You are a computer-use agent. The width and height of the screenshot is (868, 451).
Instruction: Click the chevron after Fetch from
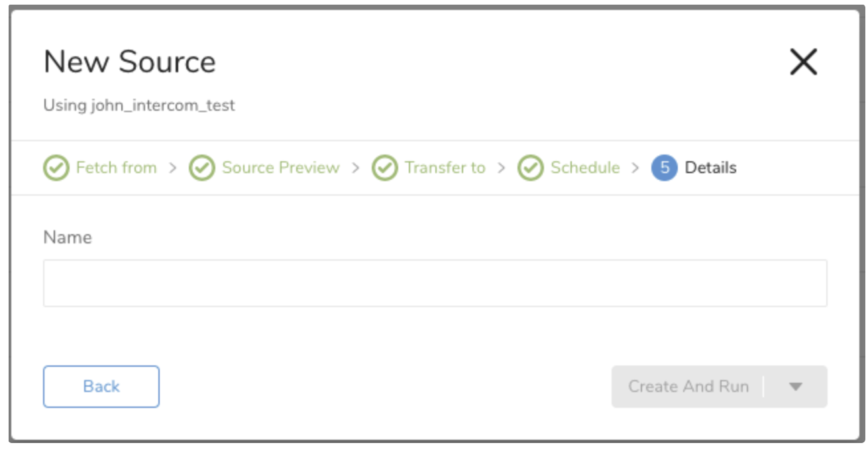pos(173,168)
